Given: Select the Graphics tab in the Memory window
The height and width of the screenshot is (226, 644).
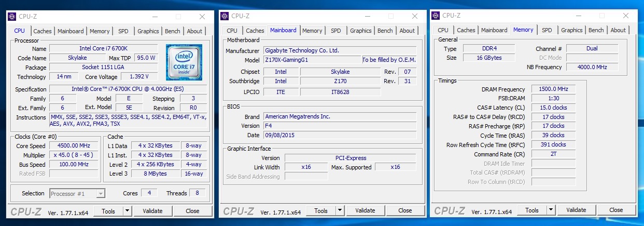Looking at the screenshot, I should (572, 30).
